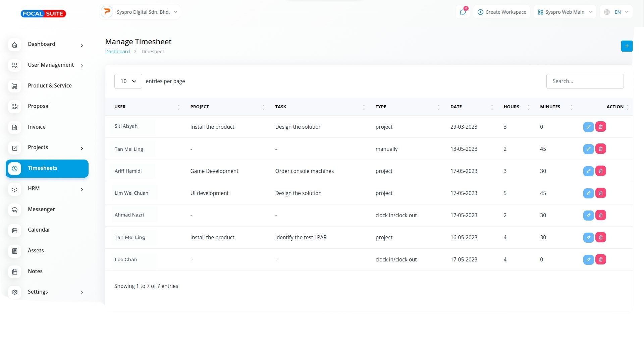Click the Invoice document icon in sidebar

click(x=15, y=127)
